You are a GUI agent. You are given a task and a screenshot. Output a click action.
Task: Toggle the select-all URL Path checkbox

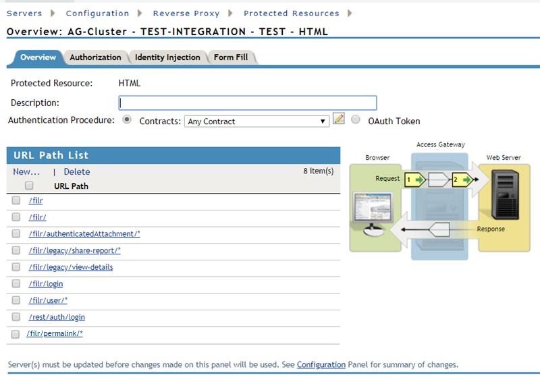click(29, 186)
